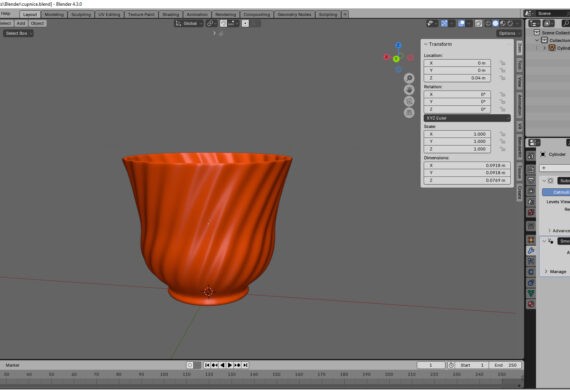Open the Options dropdown in viewport

(509, 33)
